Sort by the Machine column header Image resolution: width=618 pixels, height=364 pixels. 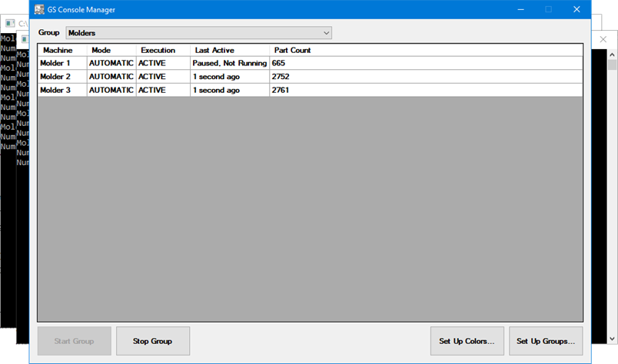point(58,50)
